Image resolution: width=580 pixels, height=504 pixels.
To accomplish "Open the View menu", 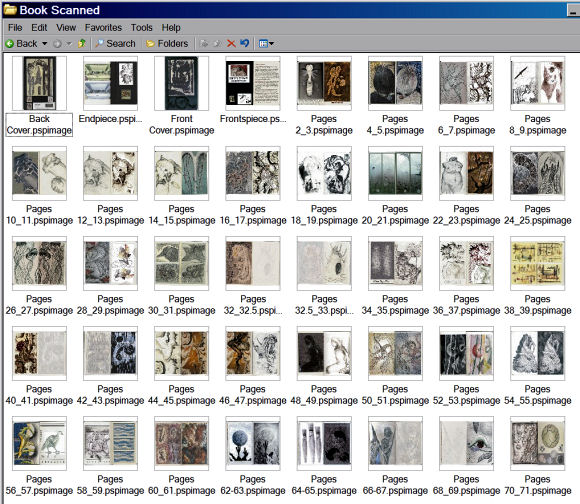I will [66, 28].
